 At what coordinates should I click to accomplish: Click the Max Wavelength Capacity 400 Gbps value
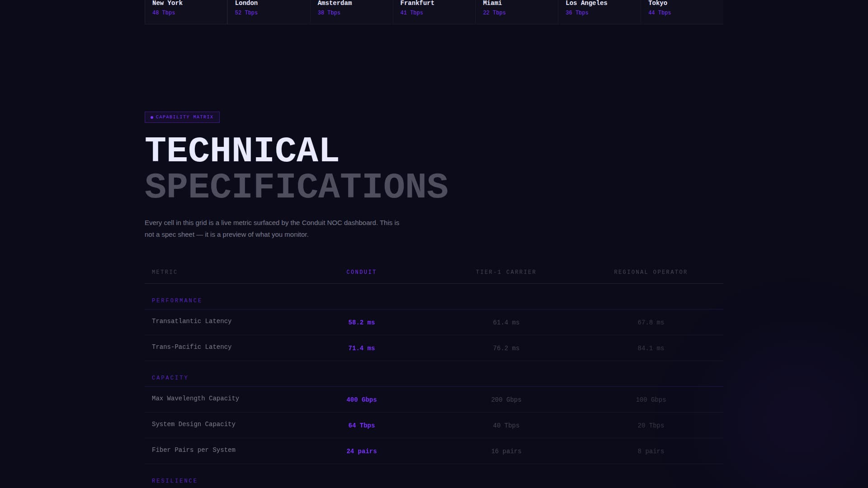pos(361,399)
